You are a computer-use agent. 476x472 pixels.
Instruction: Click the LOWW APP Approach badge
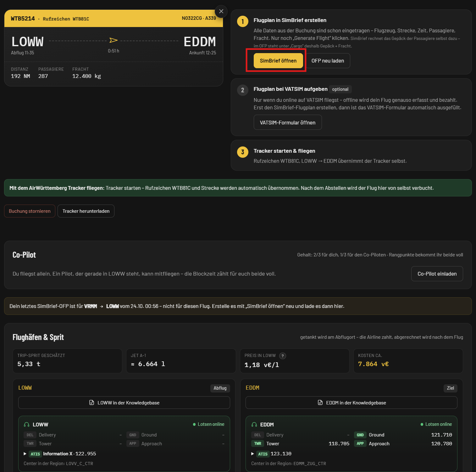pos(133,444)
